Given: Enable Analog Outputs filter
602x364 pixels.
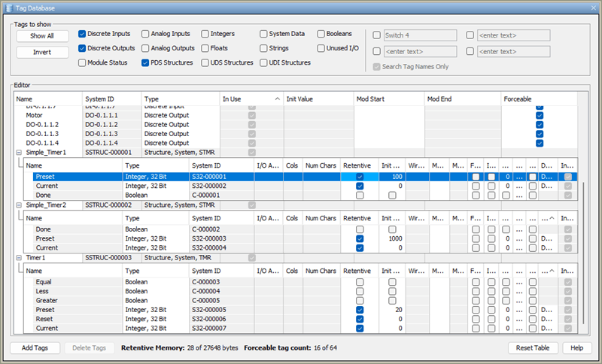Looking at the screenshot, I should coord(145,48).
